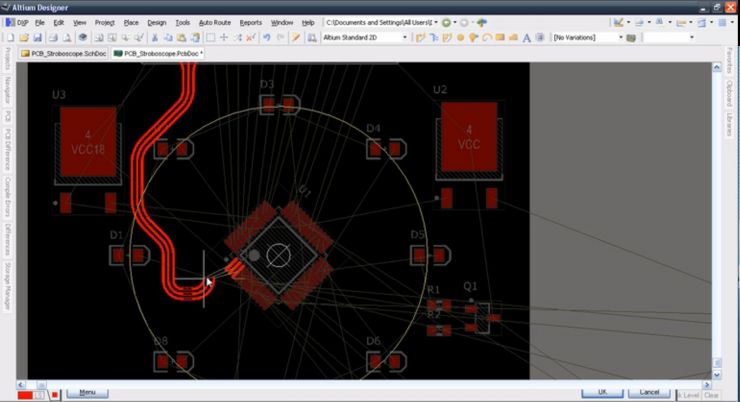The image size is (740, 402).
Task: Click the Print icon
Action: point(53,37)
